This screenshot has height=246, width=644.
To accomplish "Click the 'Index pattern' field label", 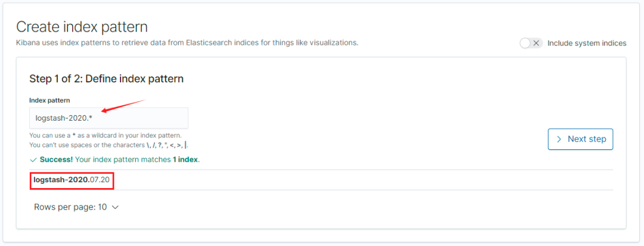I will click(x=49, y=100).
